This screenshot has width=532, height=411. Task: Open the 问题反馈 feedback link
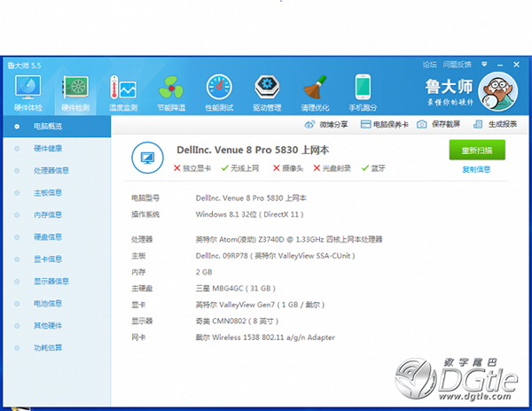(x=457, y=65)
